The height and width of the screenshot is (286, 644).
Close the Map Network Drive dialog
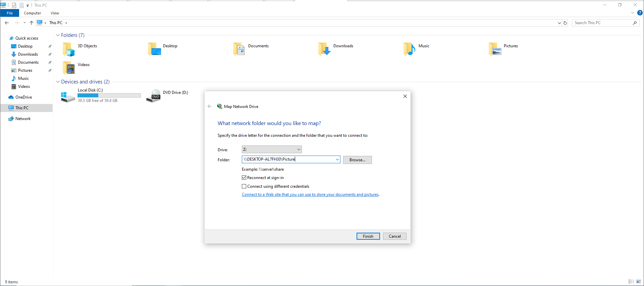point(405,96)
